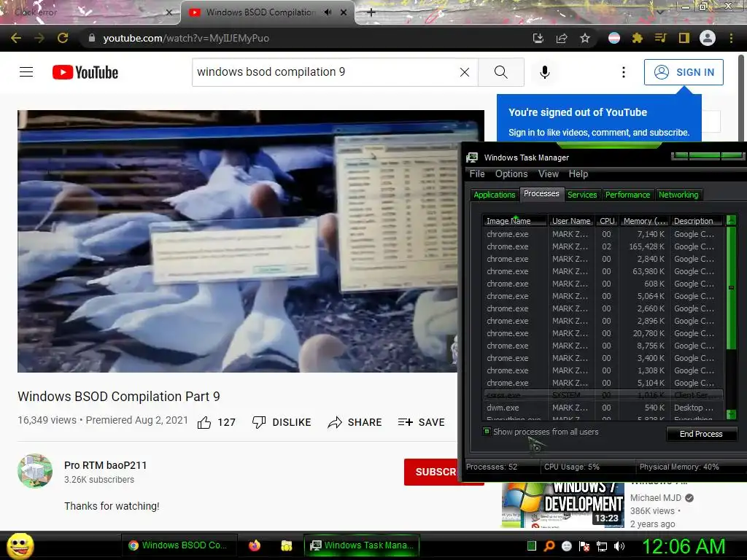This screenshot has width=747, height=560.
Task: Open a new browser tab with plus
Action: (x=371, y=12)
